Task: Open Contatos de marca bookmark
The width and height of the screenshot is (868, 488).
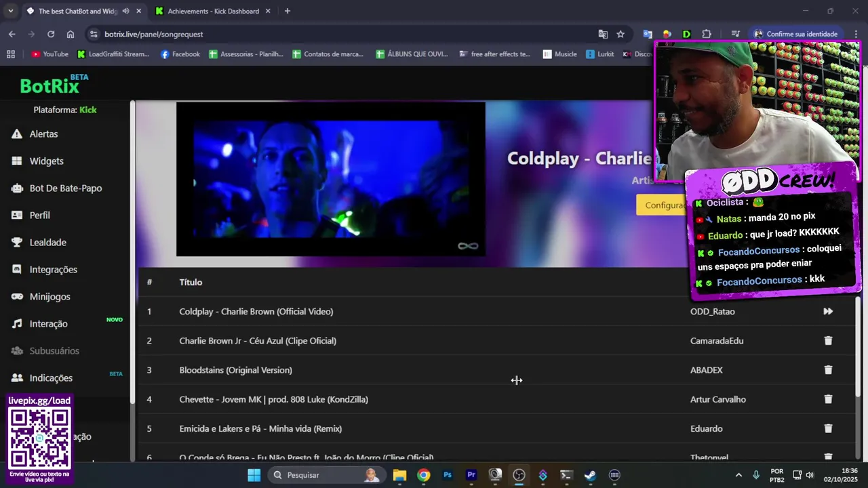Action: 328,54
